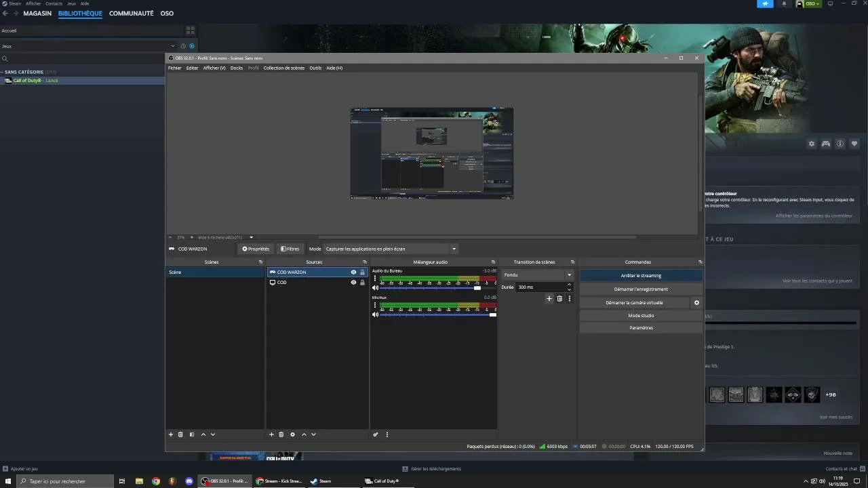Open scene filters icon in the Scenes toolbar
The image size is (868, 488).
pyautogui.click(x=192, y=434)
